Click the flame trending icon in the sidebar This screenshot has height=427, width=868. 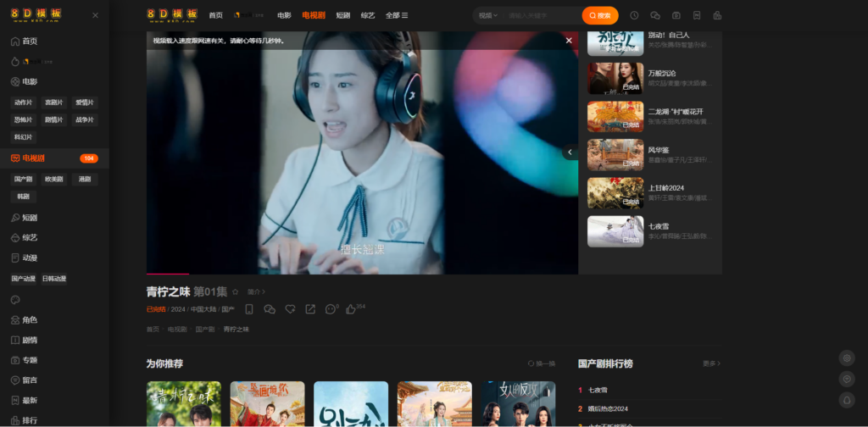point(15,61)
